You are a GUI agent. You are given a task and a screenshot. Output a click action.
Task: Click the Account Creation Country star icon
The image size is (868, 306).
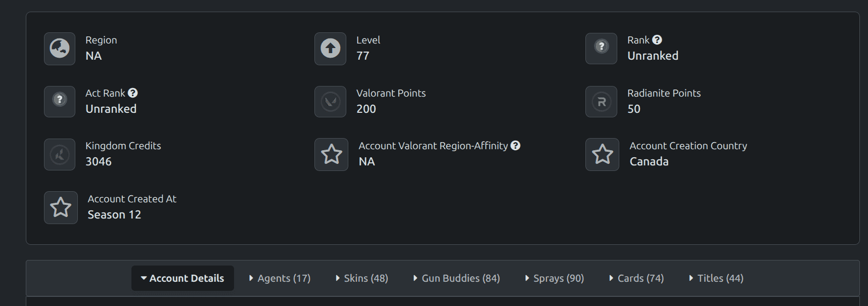602,154
